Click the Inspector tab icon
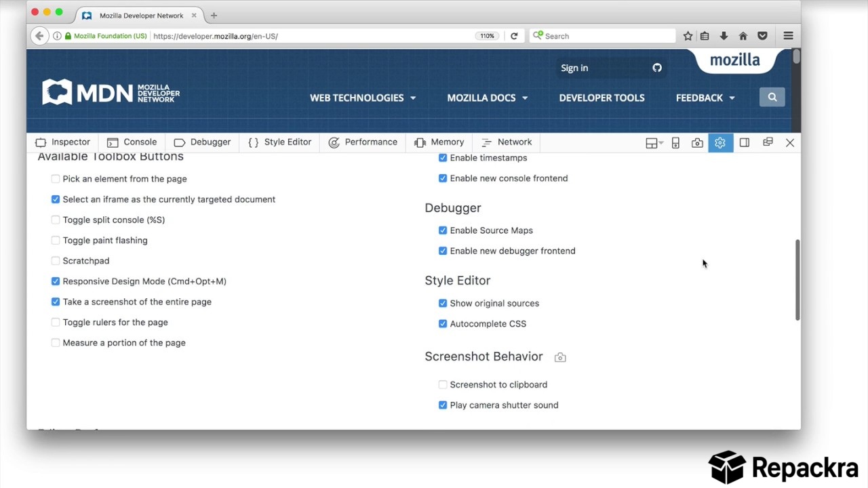 click(41, 142)
